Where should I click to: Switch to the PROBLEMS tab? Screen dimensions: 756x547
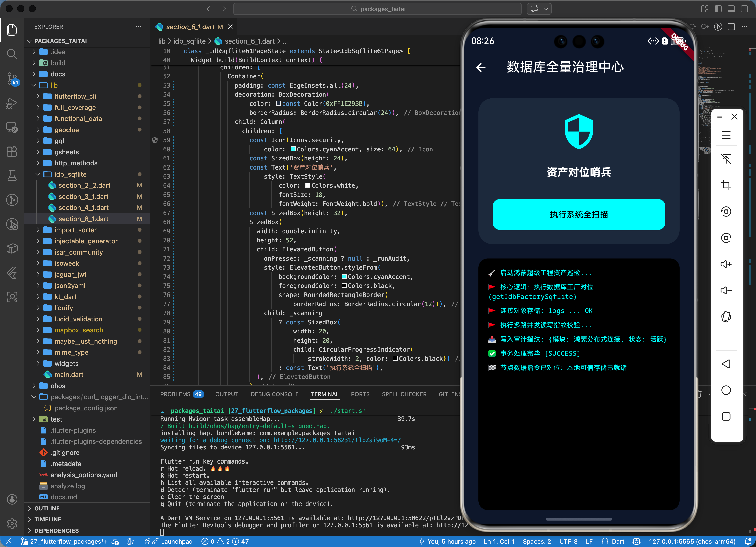175,394
